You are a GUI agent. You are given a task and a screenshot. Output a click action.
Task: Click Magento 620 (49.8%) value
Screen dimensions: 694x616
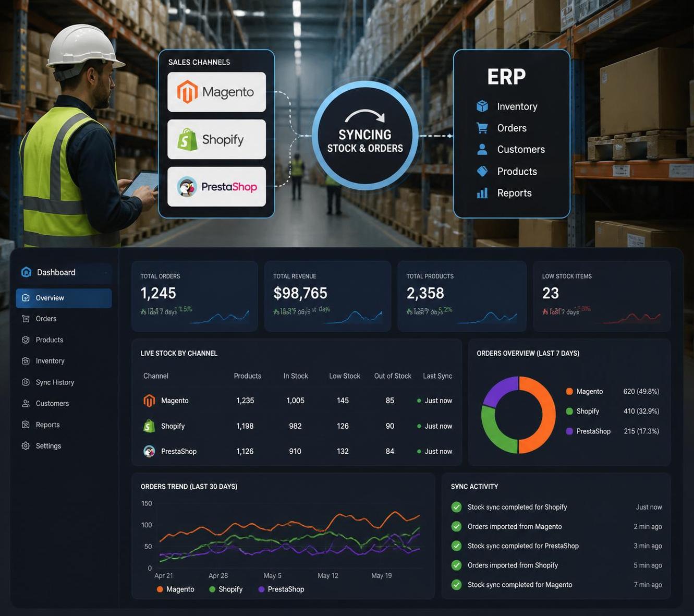point(641,392)
